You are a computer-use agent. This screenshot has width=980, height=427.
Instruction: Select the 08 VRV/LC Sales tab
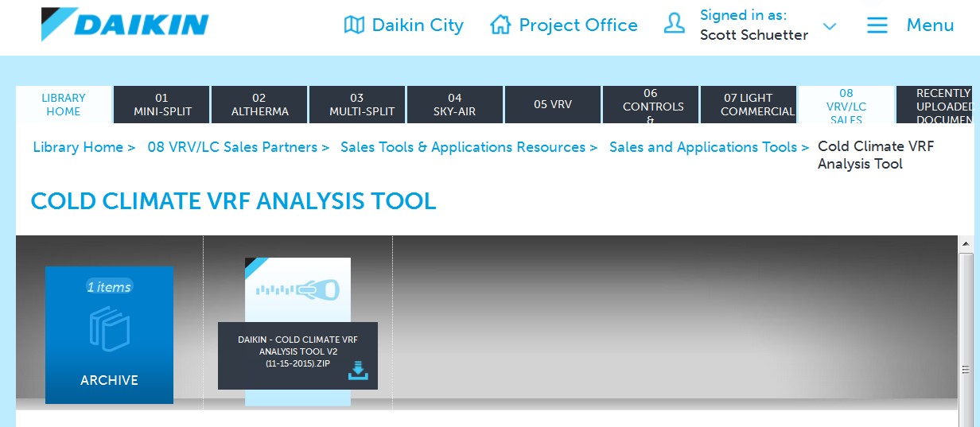[x=846, y=105]
